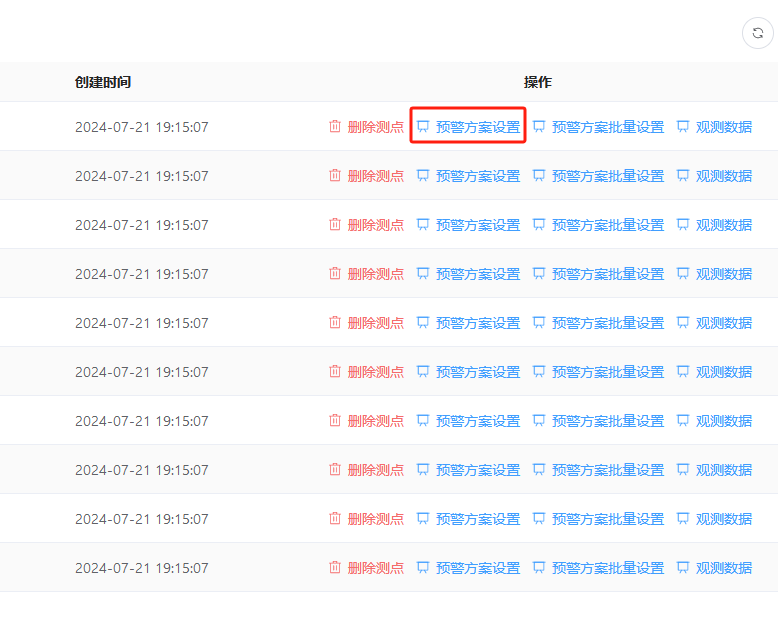Click the trash icon in the ninth row
The height and width of the screenshot is (623, 778).
[335, 519]
